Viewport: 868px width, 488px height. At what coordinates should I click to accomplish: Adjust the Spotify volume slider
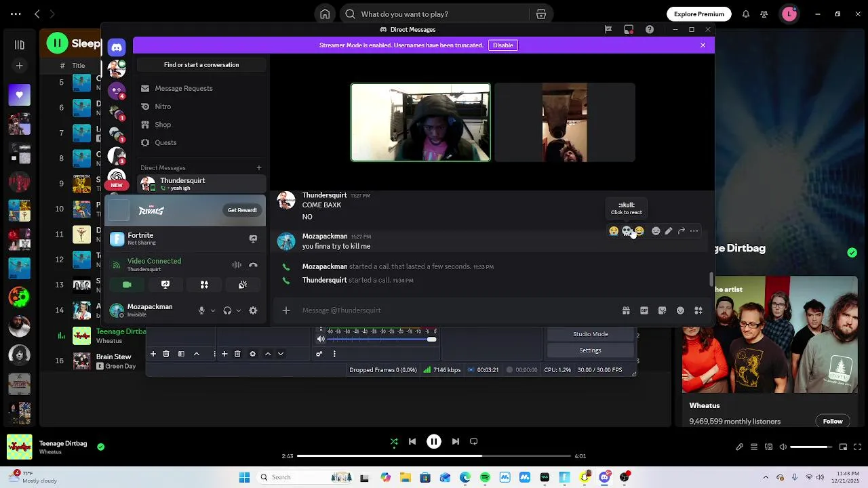(811, 447)
